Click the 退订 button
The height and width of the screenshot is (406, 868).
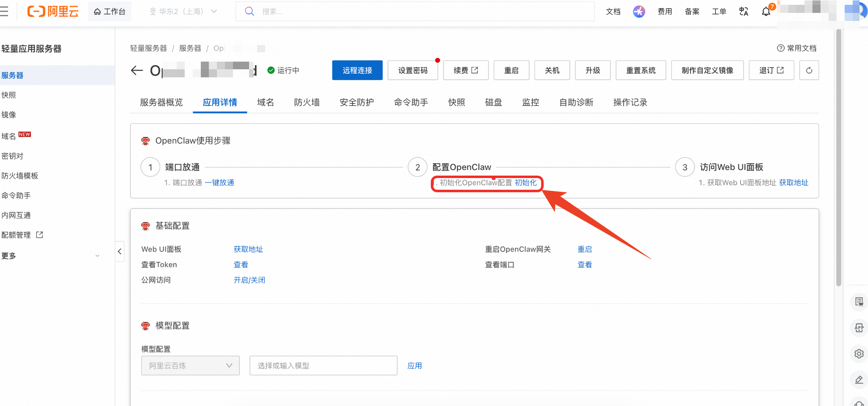point(771,70)
